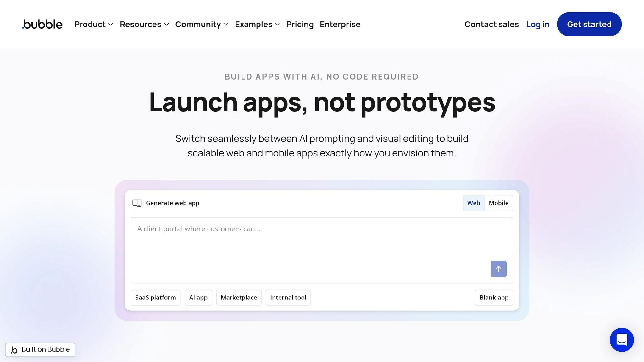Click the Generate web app device icon
The height and width of the screenshot is (362, 644).
137,203
